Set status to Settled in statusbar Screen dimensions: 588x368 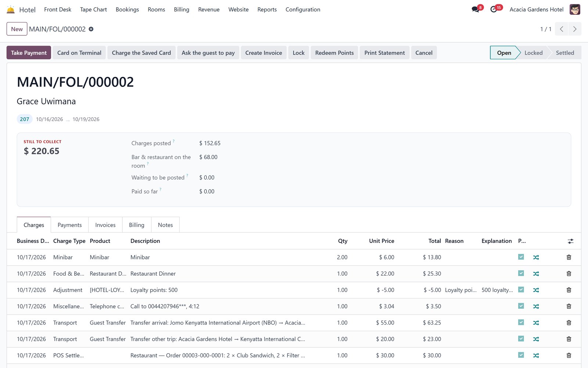tap(565, 53)
